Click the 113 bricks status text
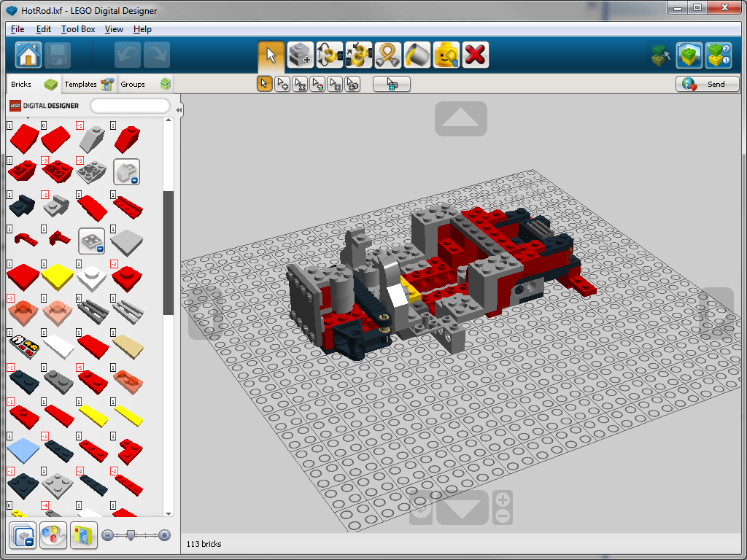Screen dimensions: 747x560 (204, 544)
